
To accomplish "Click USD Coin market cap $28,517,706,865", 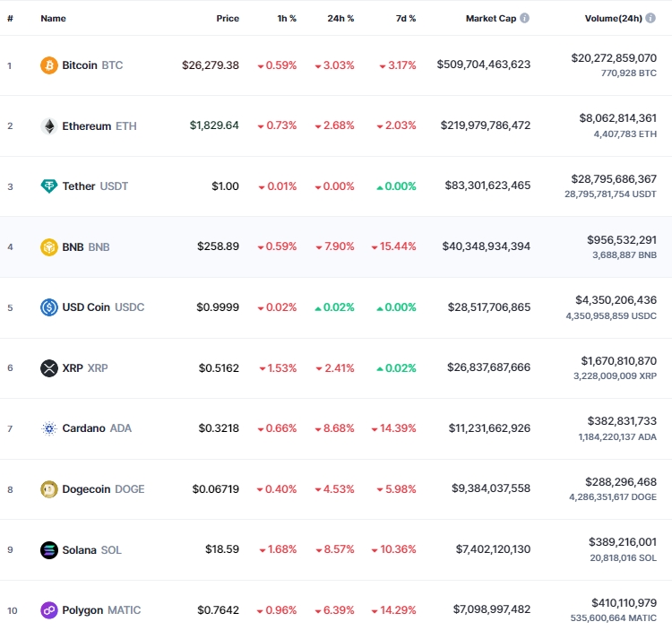I will point(489,307).
